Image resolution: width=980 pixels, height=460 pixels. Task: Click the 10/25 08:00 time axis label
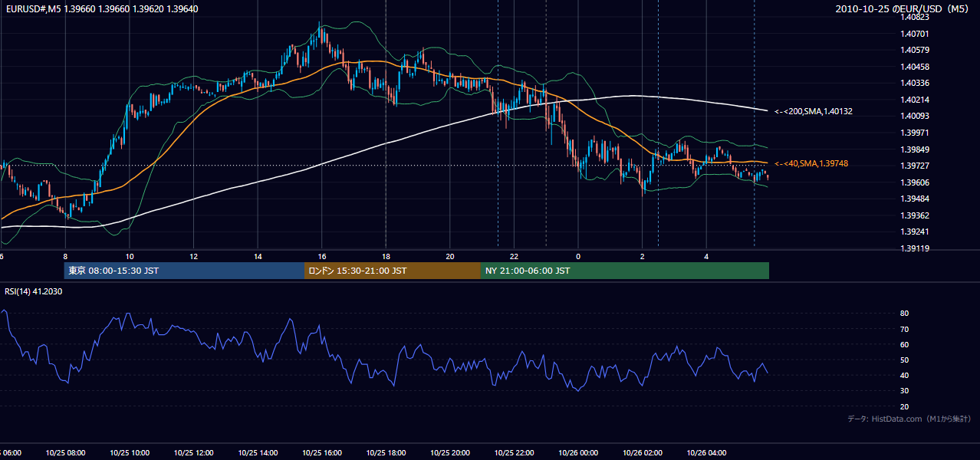[x=65, y=453]
